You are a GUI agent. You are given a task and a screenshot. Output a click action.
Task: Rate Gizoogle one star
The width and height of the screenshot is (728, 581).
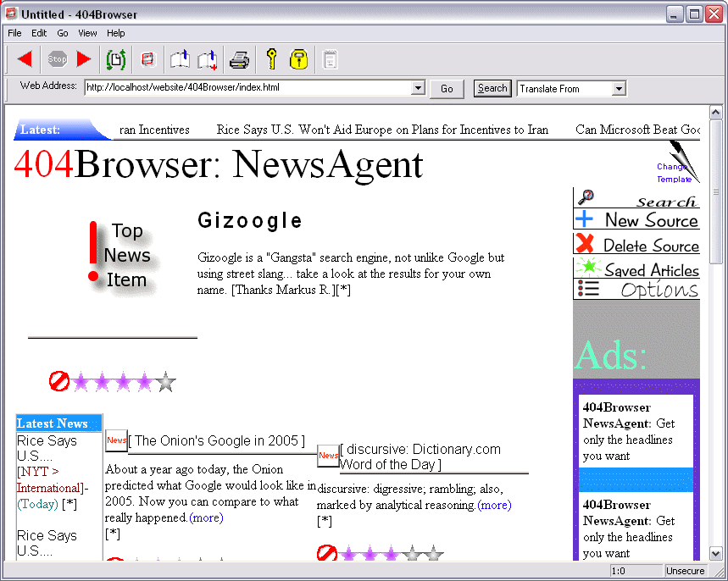81,382
